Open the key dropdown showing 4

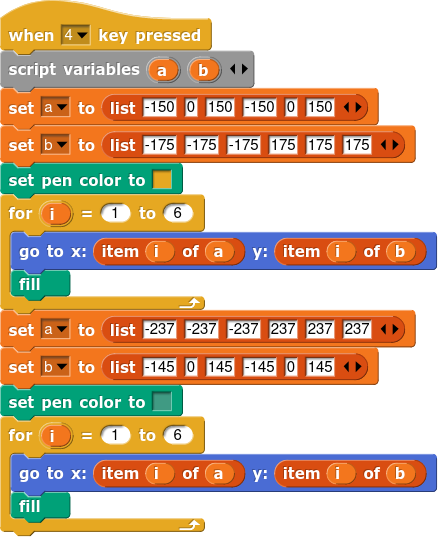[x=76, y=35]
